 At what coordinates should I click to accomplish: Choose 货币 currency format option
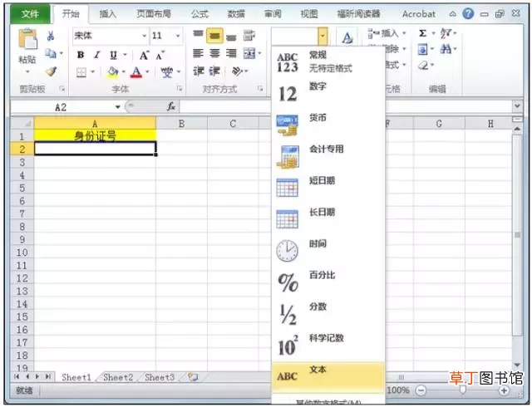click(328, 125)
